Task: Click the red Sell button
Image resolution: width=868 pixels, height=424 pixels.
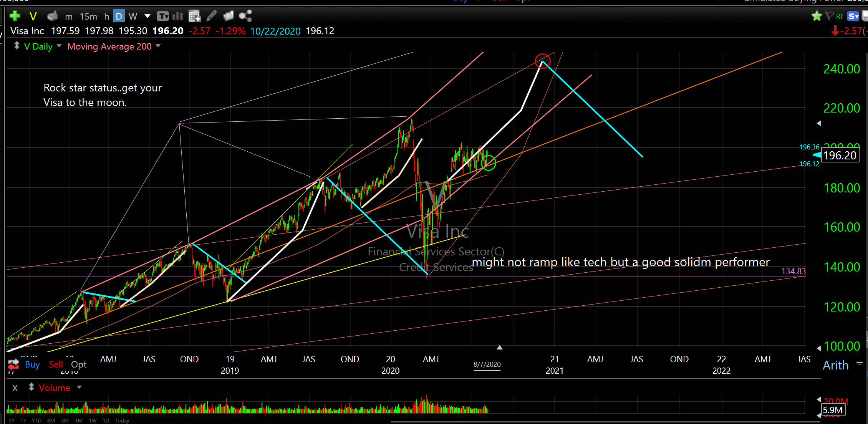Action: coord(56,364)
